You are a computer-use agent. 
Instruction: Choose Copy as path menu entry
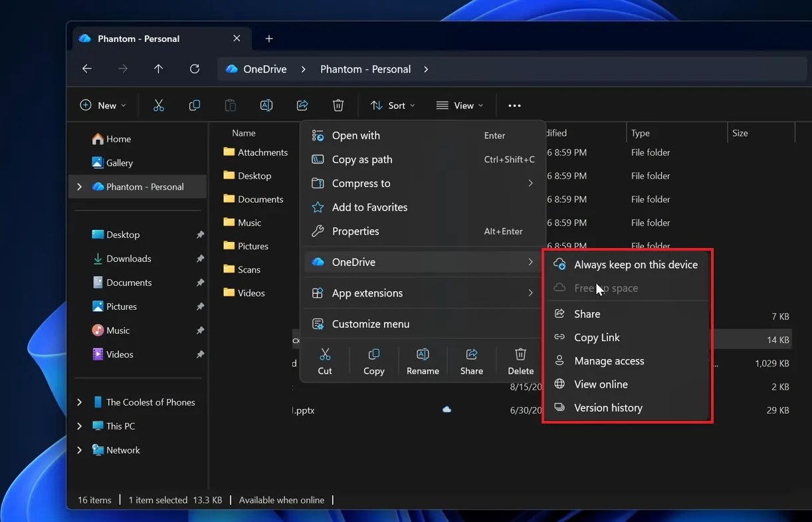(x=423, y=160)
